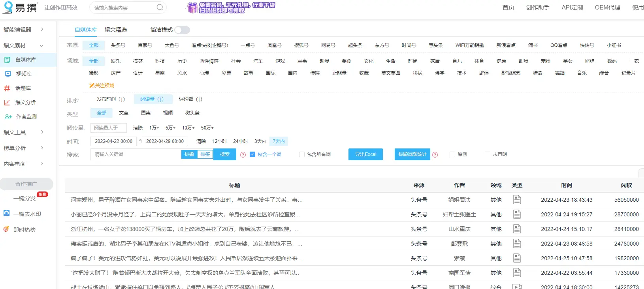
Task: Clear the time filter 清除
Action: point(201,141)
